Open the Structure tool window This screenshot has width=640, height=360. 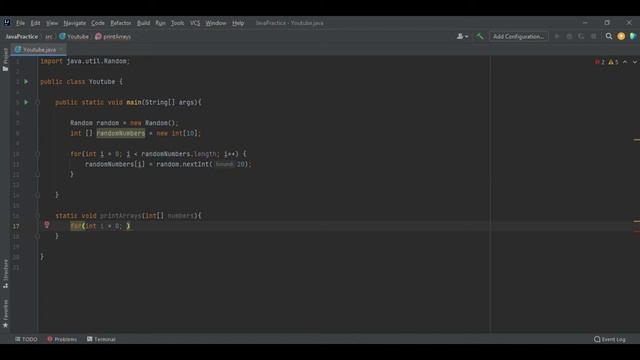point(5,274)
